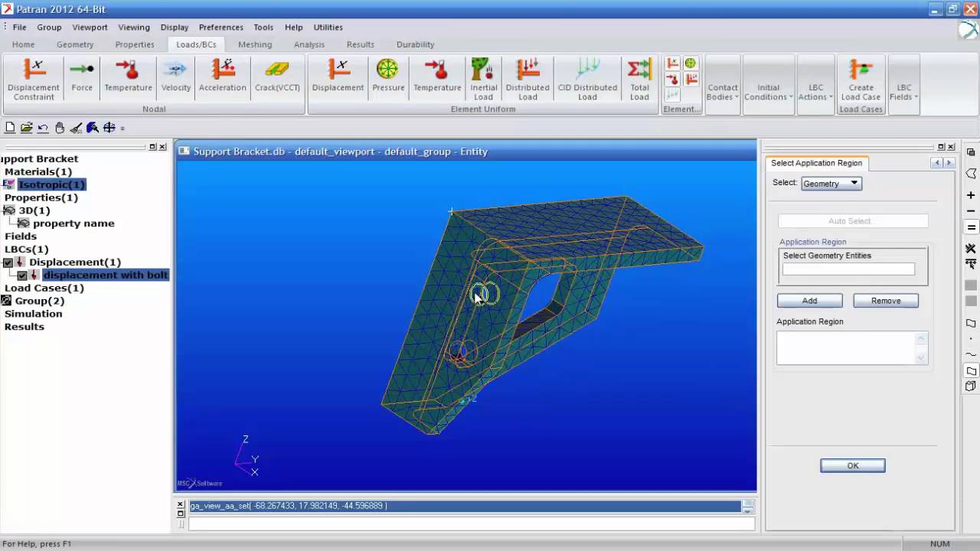Click the Undo quick-access icon

43,128
